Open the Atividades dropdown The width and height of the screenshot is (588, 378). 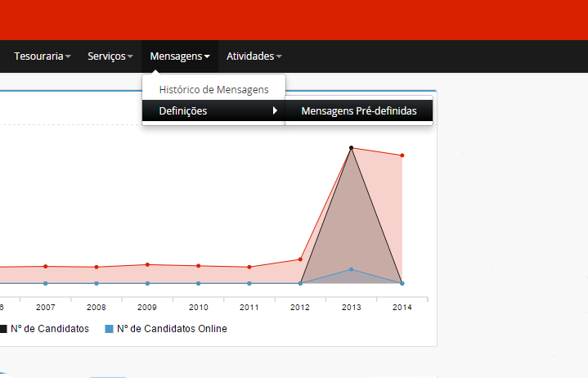coord(254,56)
